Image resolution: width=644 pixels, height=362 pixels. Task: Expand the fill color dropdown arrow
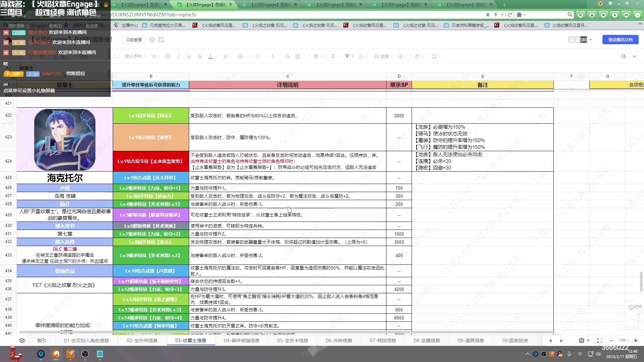point(231,56)
